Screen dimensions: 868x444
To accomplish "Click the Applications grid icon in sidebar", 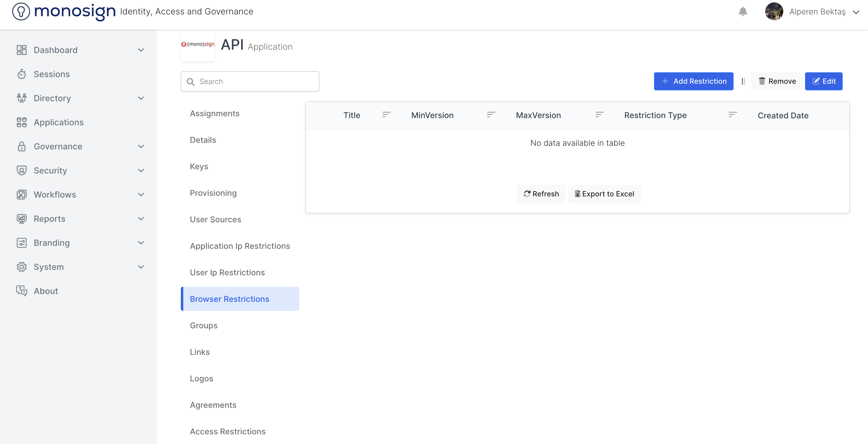I will (22, 122).
